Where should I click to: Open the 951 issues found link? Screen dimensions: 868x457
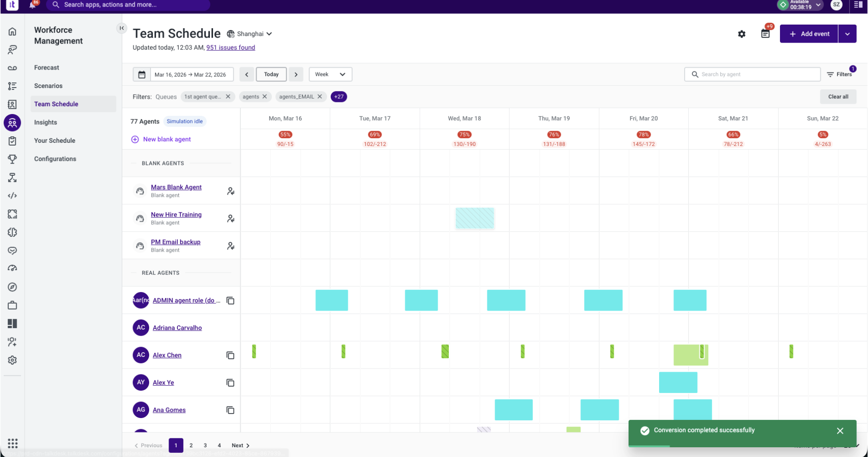coord(231,48)
